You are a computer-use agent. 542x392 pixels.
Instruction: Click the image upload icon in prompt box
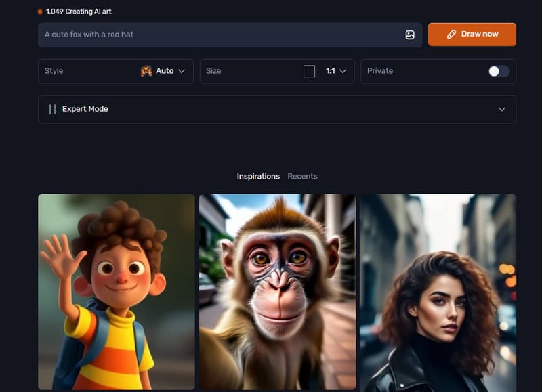coord(410,35)
